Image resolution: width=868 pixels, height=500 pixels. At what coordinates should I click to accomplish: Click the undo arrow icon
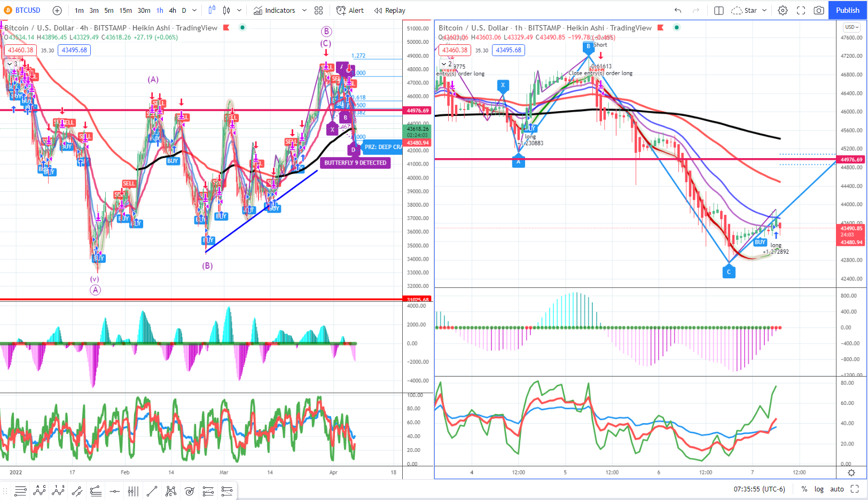678,10
